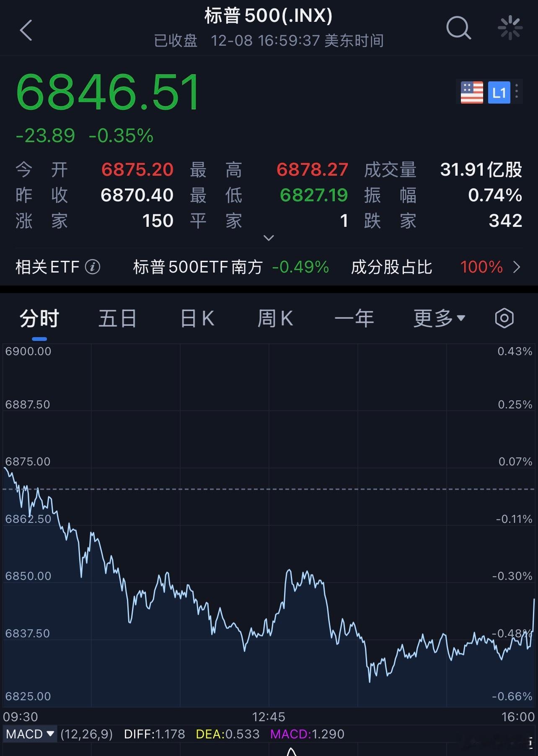Switch to the 日K tab
Viewport: 538px width, 756px height.
pos(197,318)
